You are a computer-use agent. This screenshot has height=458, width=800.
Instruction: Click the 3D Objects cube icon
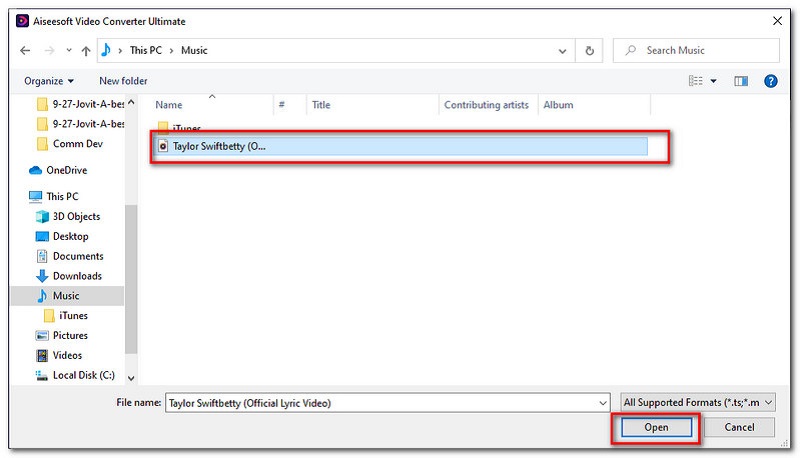click(x=42, y=217)
